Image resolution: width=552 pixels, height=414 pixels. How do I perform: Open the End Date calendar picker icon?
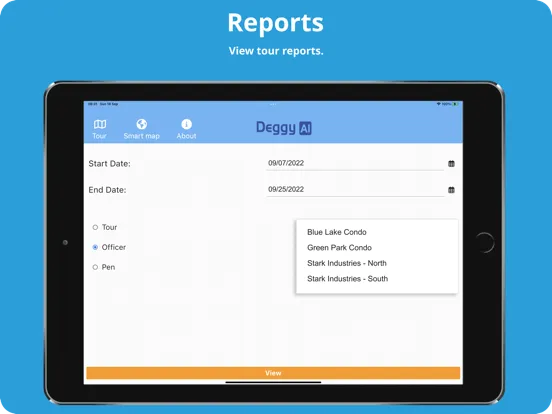(x=451, y=190)
